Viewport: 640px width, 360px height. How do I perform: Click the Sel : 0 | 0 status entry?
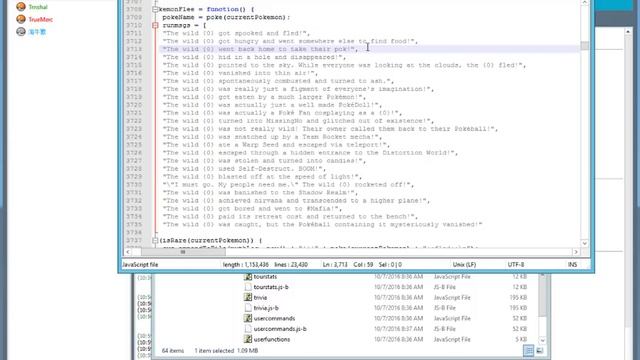pos(390,264)
